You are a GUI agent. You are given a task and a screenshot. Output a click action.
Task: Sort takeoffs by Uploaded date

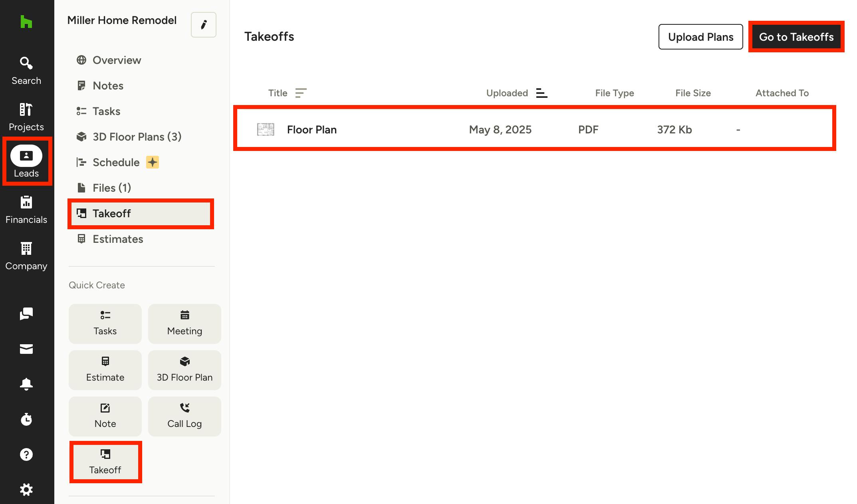541,93
